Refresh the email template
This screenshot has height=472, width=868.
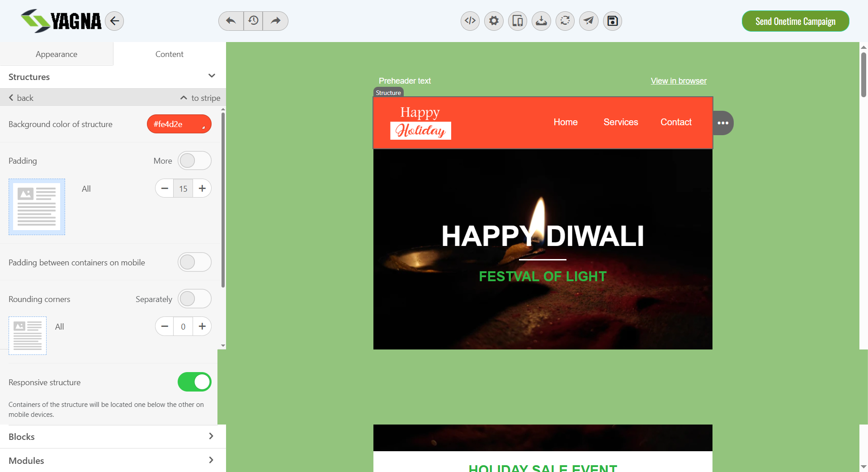(565, 21)
